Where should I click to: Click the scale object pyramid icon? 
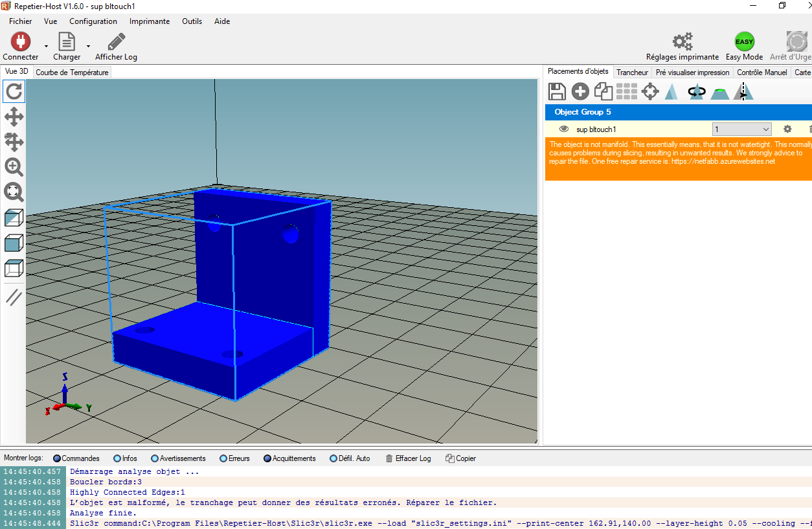point(671,91)
